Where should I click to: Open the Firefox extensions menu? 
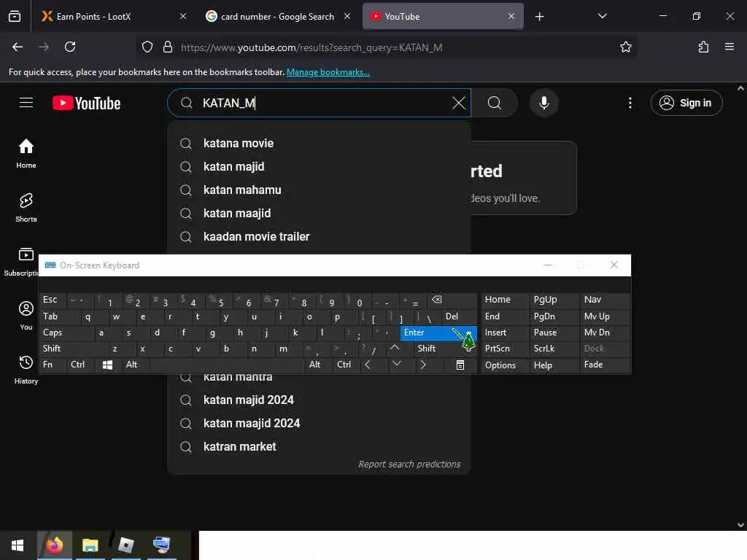(x=703, y=47)
